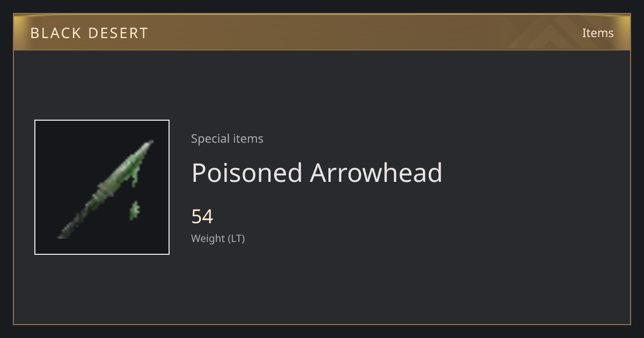Screen dimensions: 644x338
Task: Click the gold header banner center
Action: pos(322,32)
